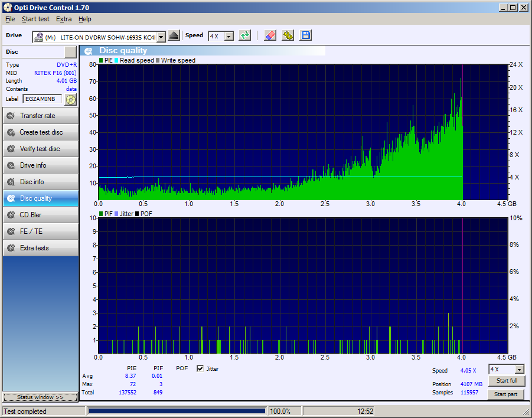Click the Disc quality header icon
This screenshot has width=532, height=418.
(89, 51)
